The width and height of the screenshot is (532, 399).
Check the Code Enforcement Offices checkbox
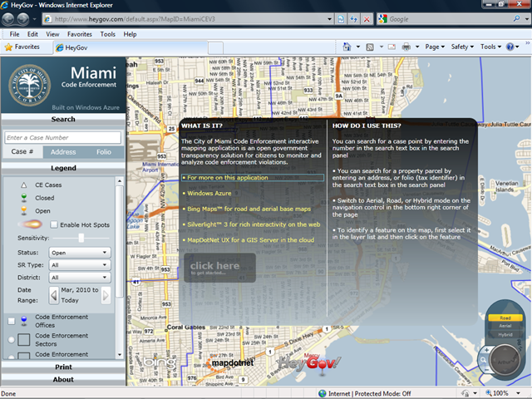coord(12,321)
